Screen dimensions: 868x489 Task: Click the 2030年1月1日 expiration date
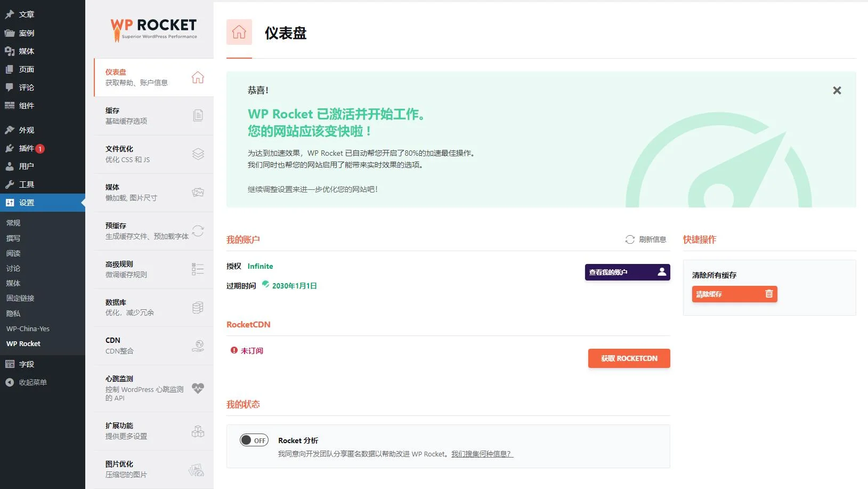click(x=295, y=286)
